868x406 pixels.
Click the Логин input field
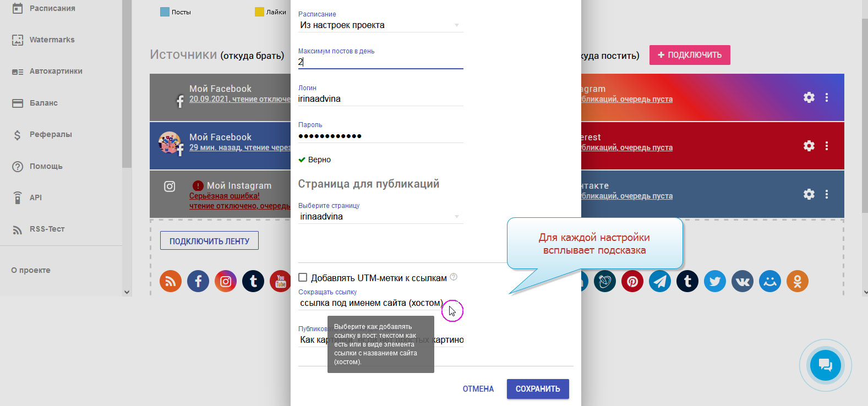[x=380, y=99]
